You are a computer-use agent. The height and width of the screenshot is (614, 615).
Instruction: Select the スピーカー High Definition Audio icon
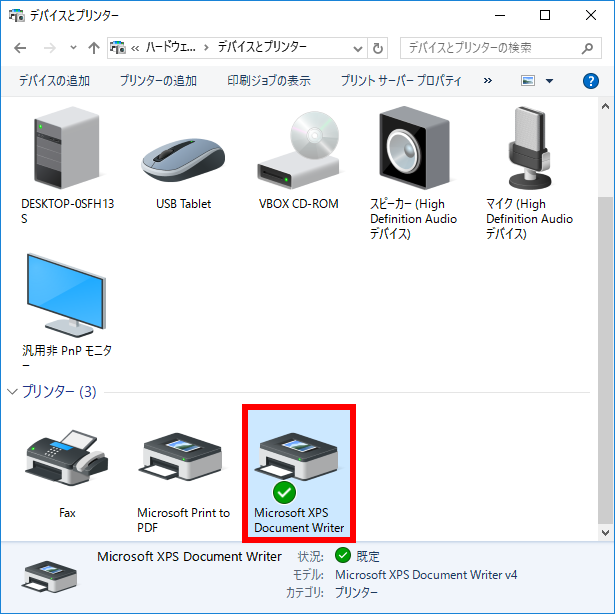coord(414,148)
